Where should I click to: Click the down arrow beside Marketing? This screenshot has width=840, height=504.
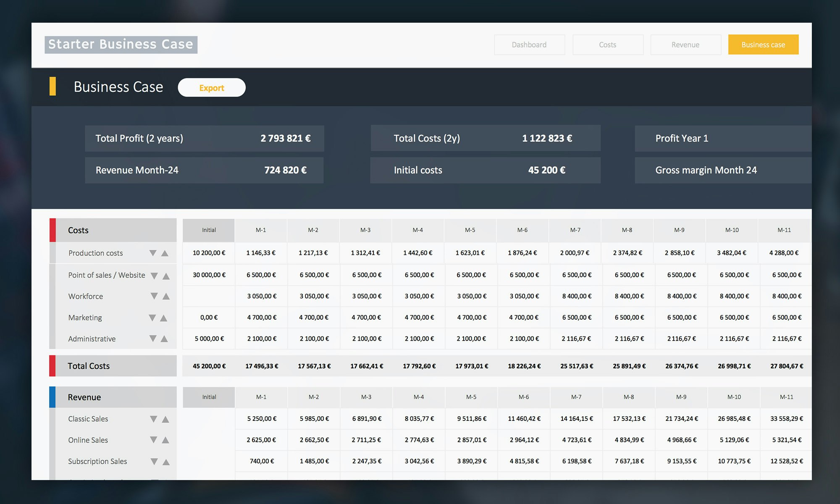point(153,318)
